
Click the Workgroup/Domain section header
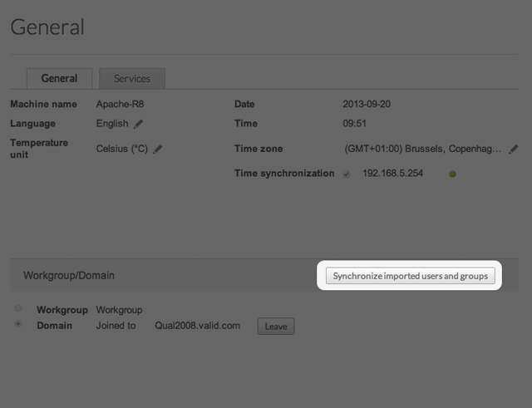coord(69,275)
